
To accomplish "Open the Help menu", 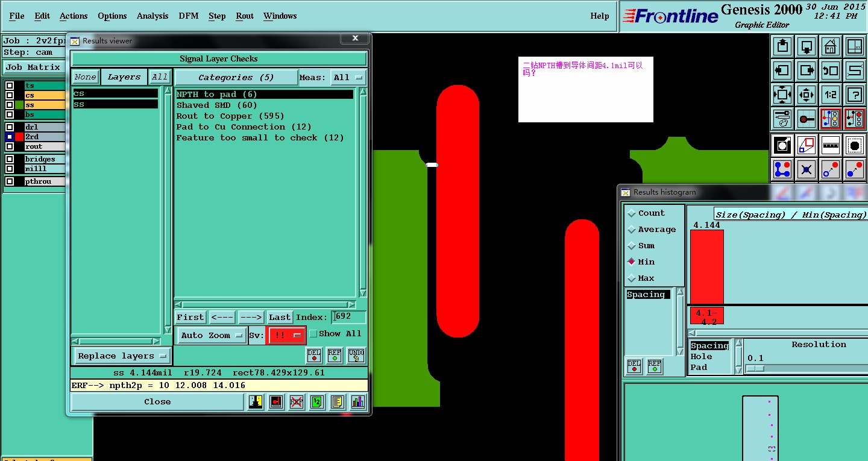I will pyautogui.click(x=600, y=16).
